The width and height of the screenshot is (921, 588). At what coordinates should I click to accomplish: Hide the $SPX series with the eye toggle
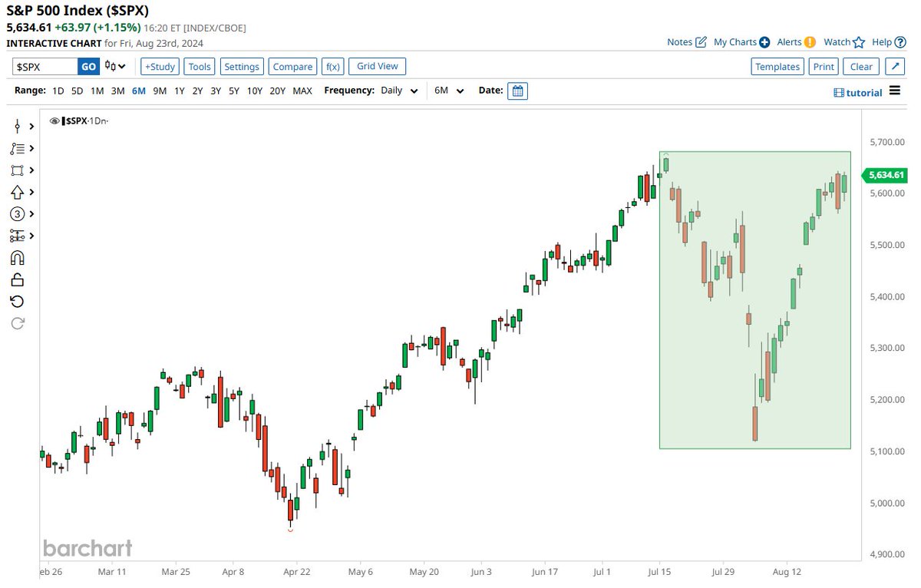(54, 121)
